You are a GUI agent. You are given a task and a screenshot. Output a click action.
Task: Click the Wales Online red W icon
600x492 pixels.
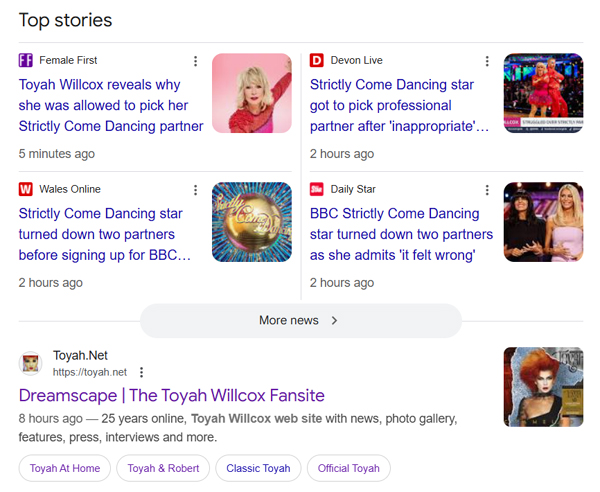point(26,189)
